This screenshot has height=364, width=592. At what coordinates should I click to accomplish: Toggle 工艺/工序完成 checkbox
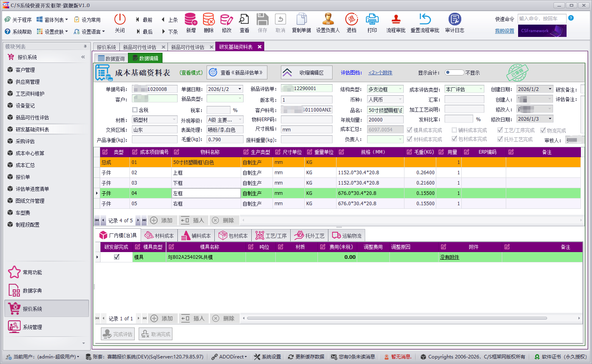pos(500,130)
